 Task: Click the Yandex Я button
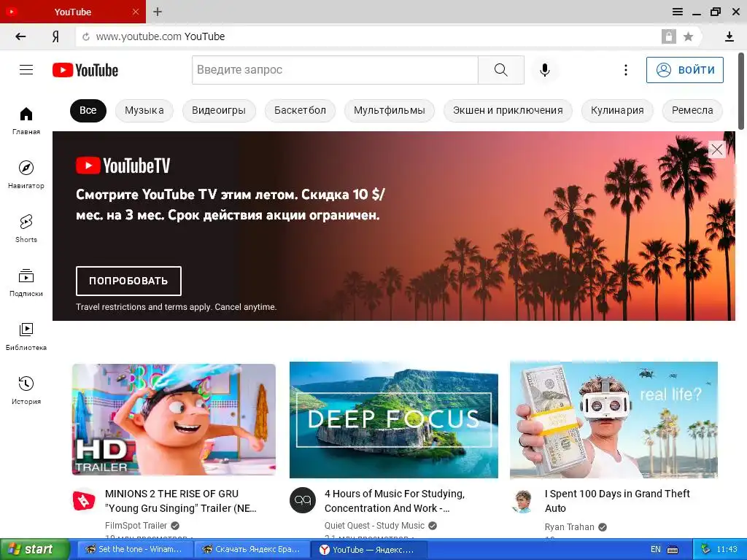click(x=55, y=36)
